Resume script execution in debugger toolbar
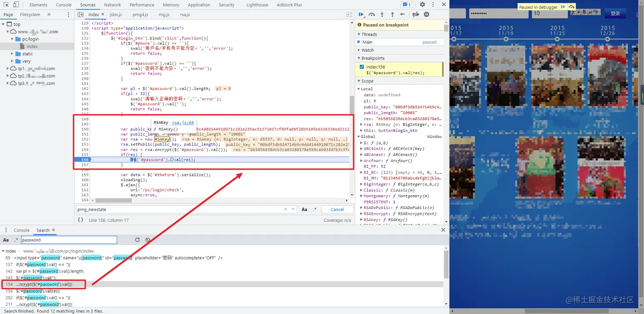The height and width of the screenshot is (314, 644). pos(361,14)
